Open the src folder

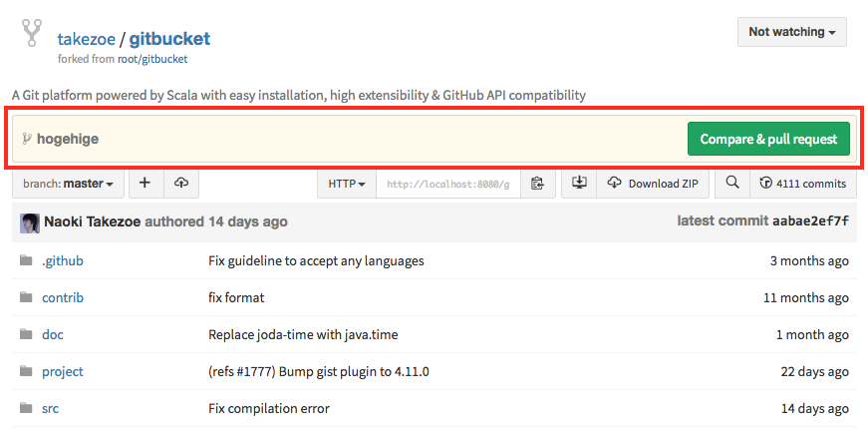pyautogui.click(x=51, y=409)
